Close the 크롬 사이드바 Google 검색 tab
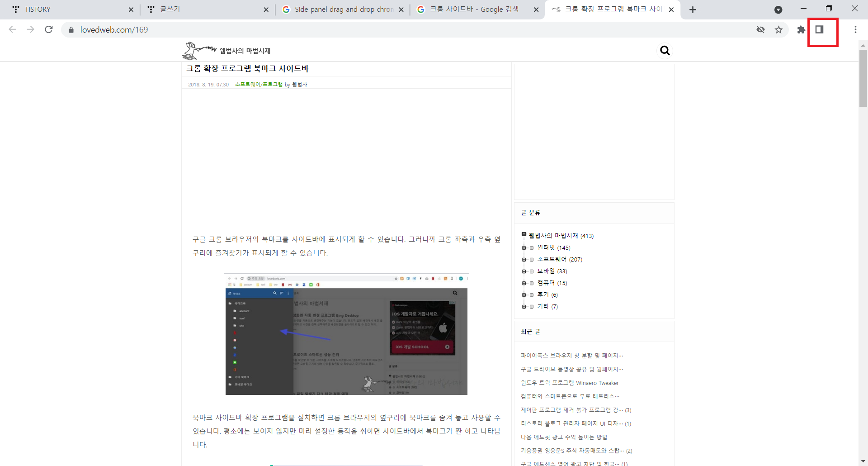 (536, 10)
